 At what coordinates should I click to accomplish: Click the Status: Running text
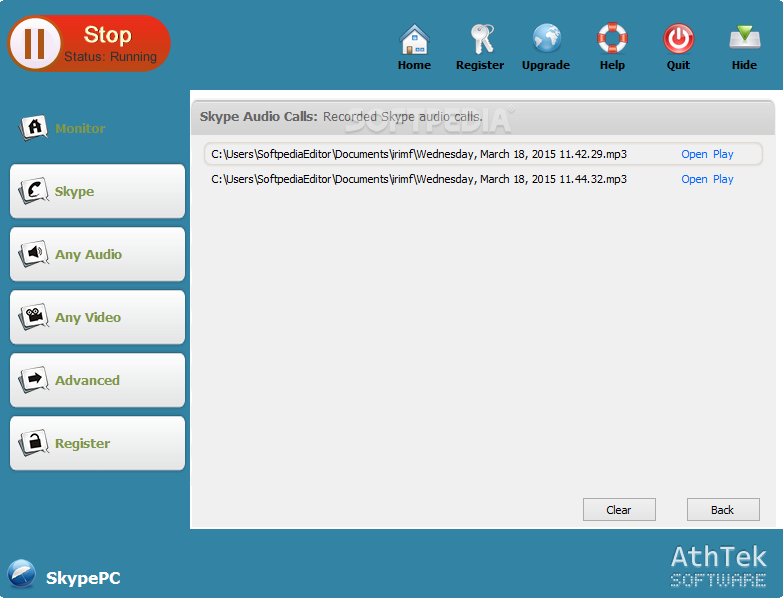point(110,57)
